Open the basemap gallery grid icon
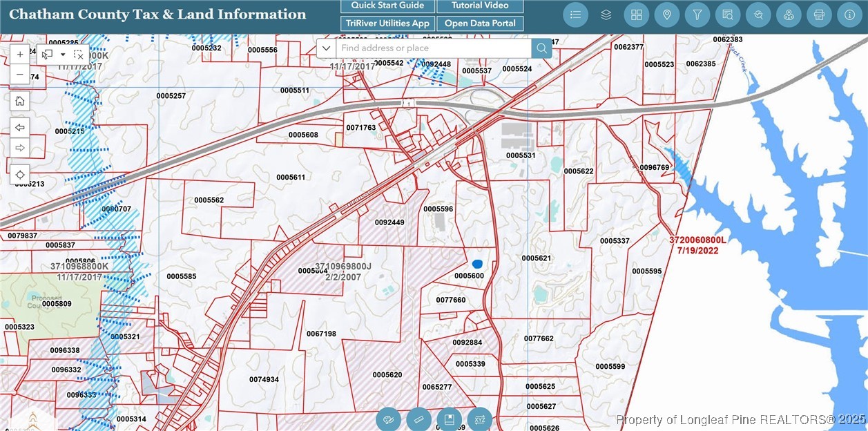 [637, 15]
